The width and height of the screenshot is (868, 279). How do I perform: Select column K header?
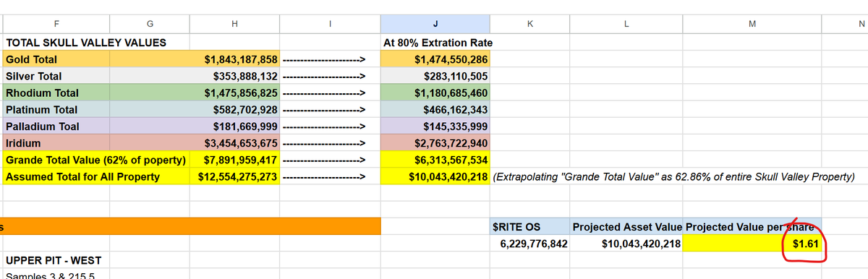[531, 24]
